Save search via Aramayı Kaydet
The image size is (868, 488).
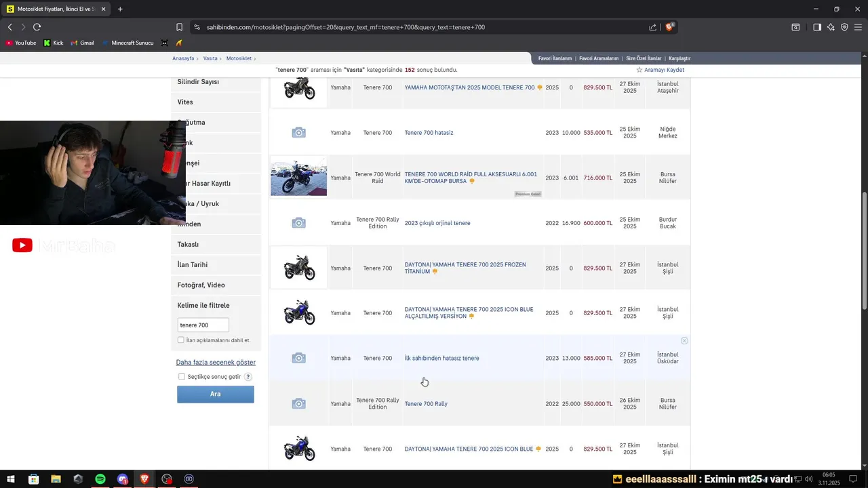(x=664, y=70)
